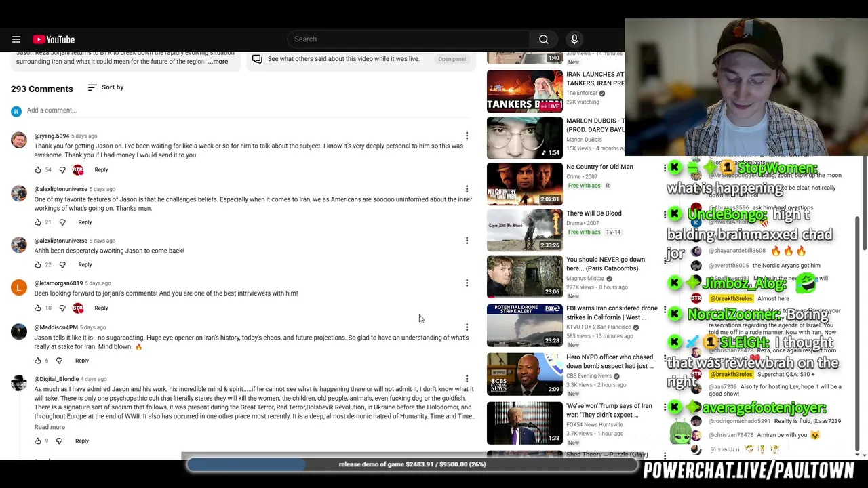Dislike the comment by @letamorgan6819
This screenshot has width=868, height=488.
[62, 308]
